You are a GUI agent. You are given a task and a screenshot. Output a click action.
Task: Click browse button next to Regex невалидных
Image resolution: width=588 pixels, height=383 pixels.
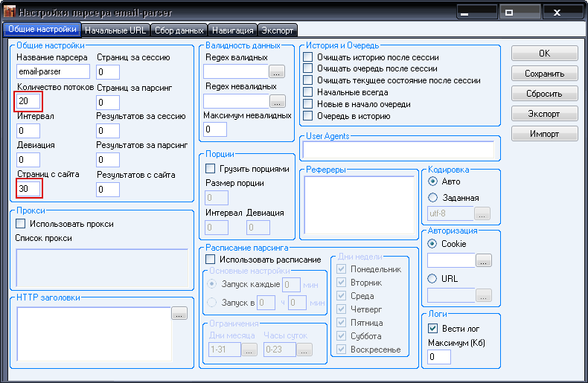click(x=277, y=101)
